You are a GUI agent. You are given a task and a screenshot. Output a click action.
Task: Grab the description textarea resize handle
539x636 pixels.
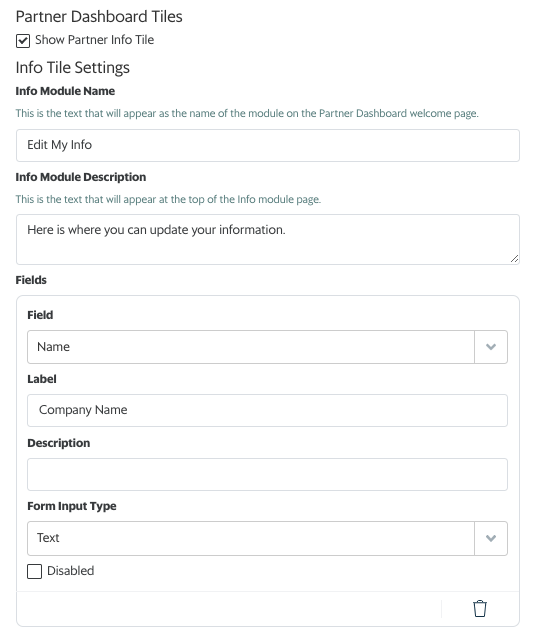514,258
